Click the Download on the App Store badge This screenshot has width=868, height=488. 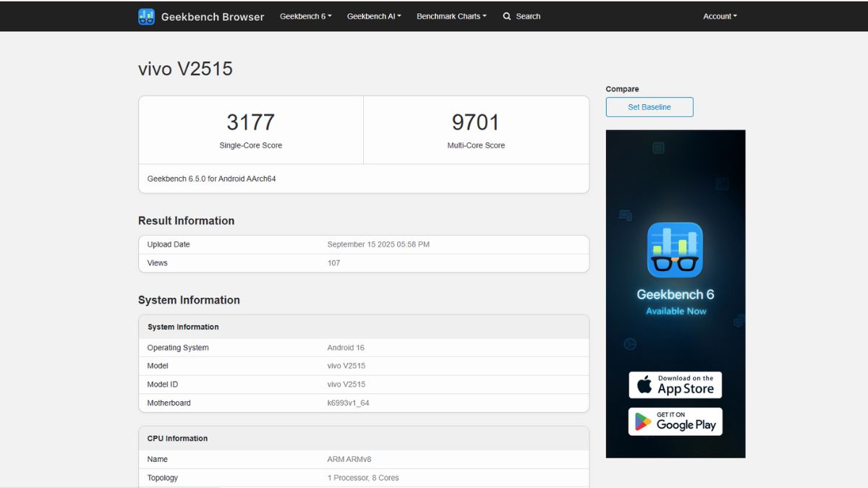[x=675, y=385]
